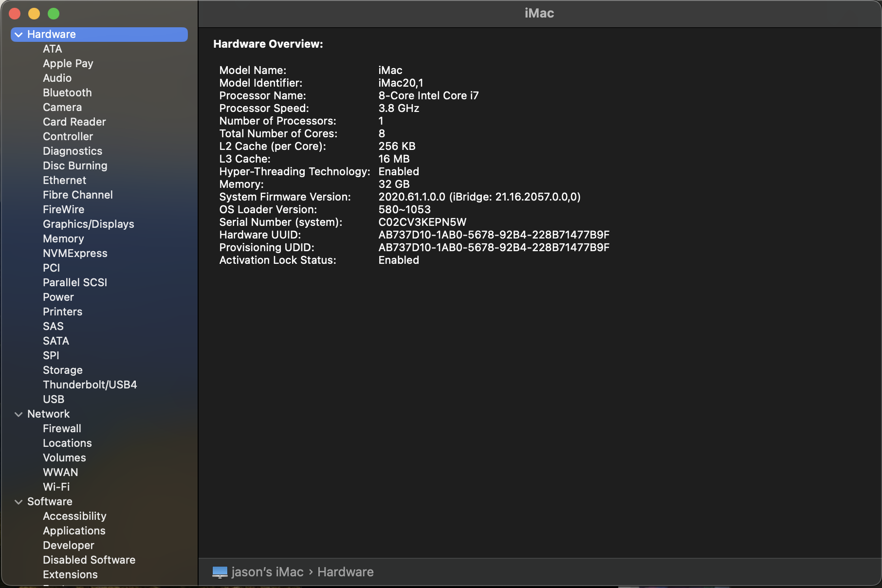Open Disabled Software section
The height and width of the screenshot is (588, 882).
(x=89, y=560)
